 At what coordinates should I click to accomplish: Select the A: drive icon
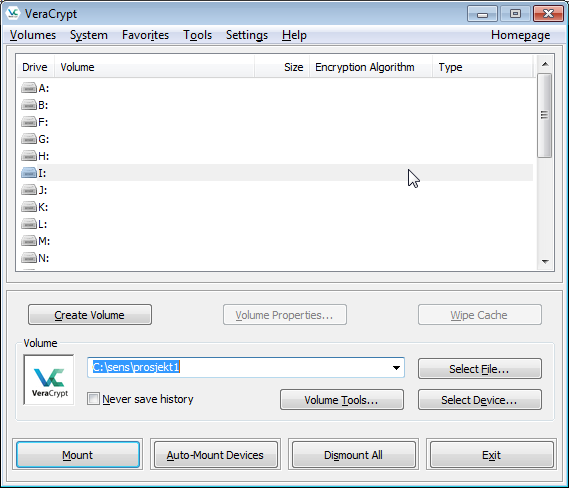pos(29,88)
